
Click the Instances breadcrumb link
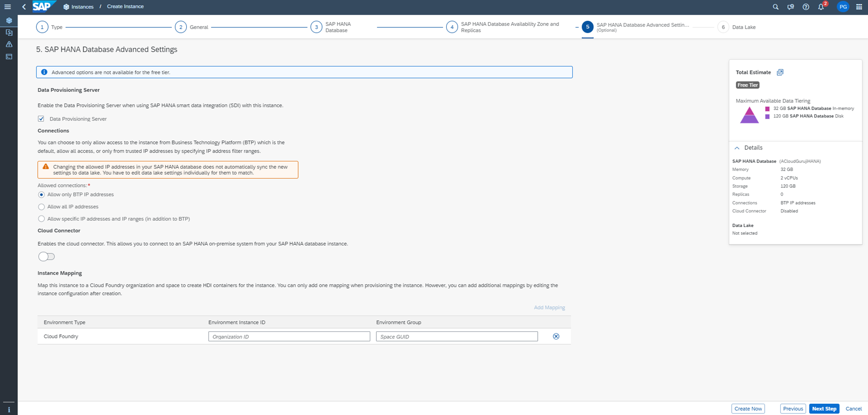[82, 7]
